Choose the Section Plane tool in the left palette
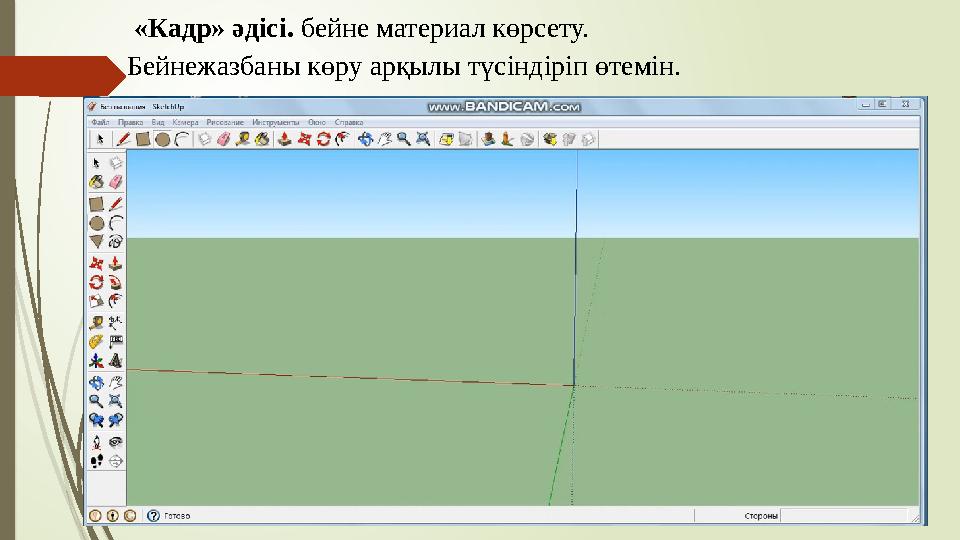This screenshot has height=540, width=960. (115, 461)
